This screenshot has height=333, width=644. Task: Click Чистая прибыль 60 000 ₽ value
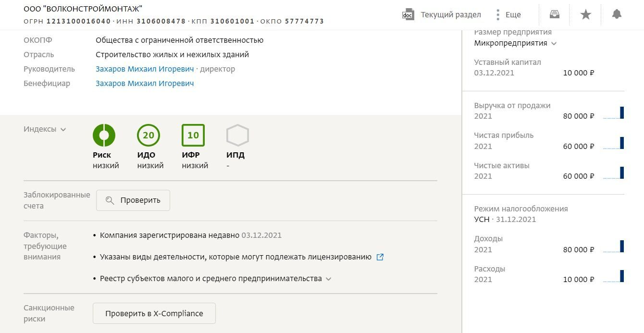point(579,147)
